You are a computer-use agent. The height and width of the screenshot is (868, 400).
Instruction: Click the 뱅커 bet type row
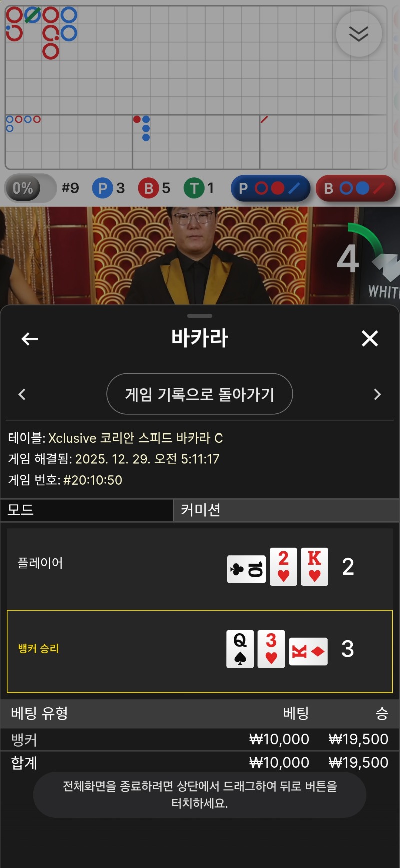click(x=200, y=739)
